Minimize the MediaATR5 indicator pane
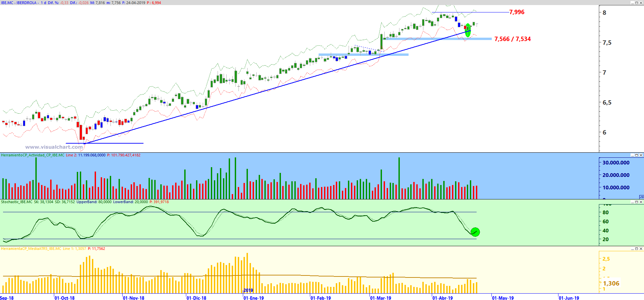The image size is (644, 300). (632, 249)
